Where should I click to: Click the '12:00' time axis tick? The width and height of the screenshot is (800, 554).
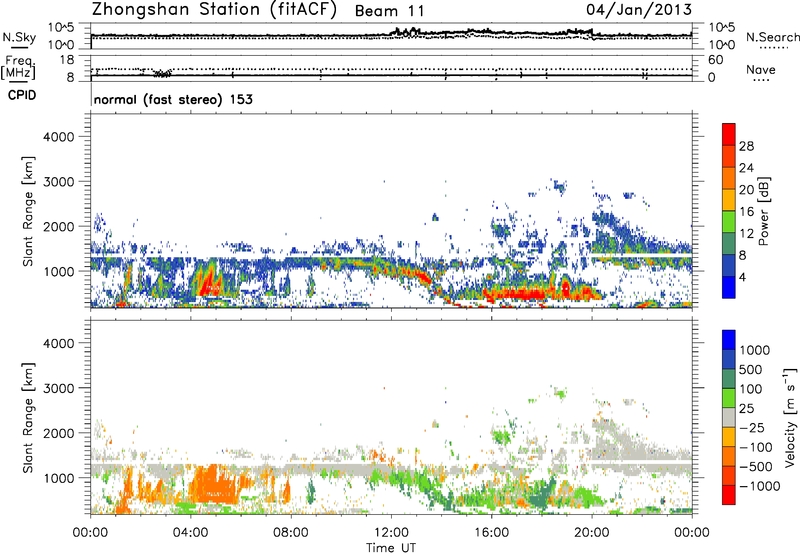point(391,533)
